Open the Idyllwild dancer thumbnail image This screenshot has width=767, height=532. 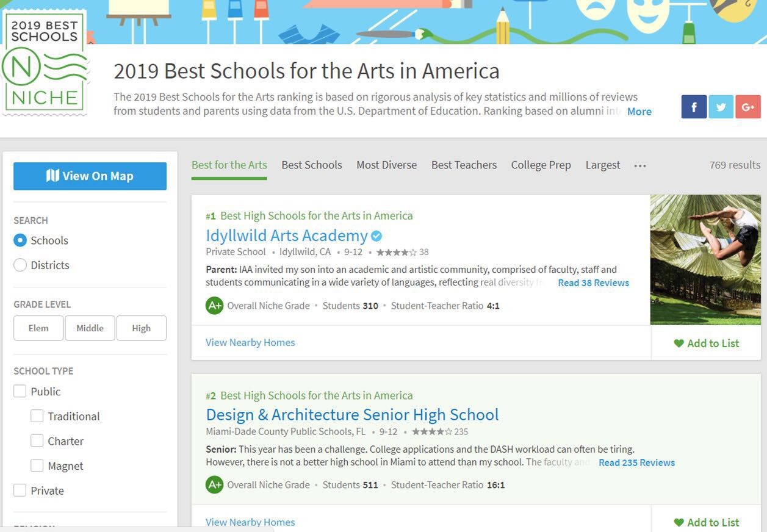(x=705, y=259)
